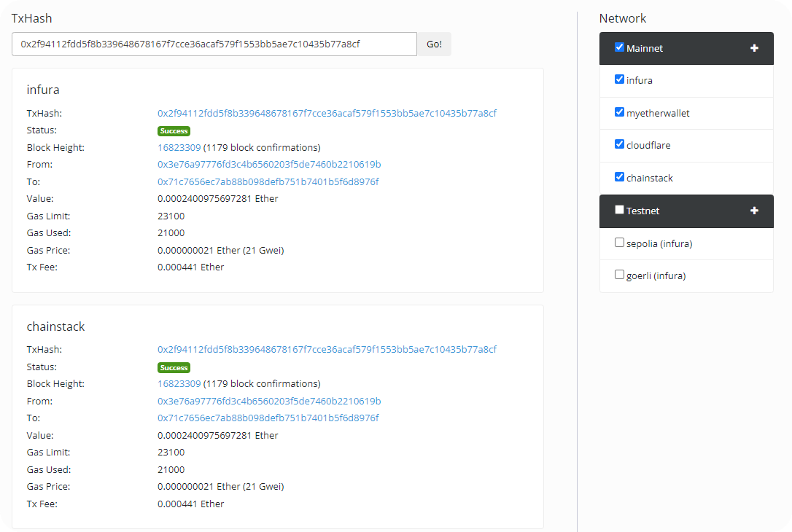Focus the TxHash input field
The width and height of the screenshot is (792, 532).
pos(214,44)
